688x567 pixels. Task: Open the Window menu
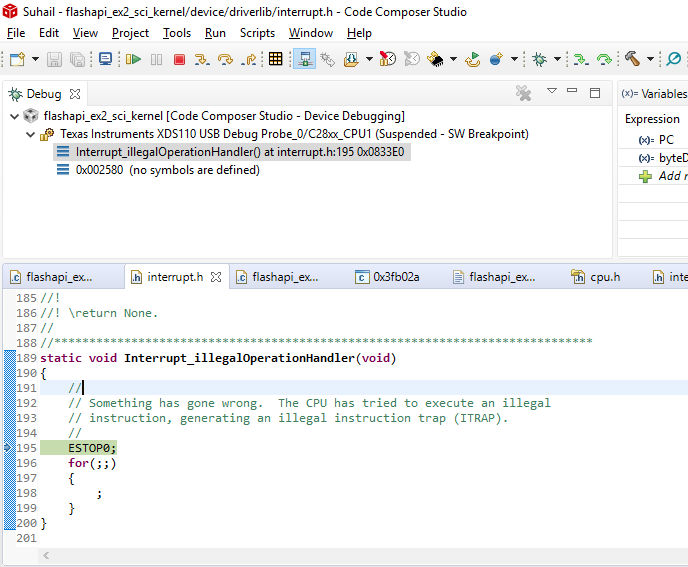311,33
